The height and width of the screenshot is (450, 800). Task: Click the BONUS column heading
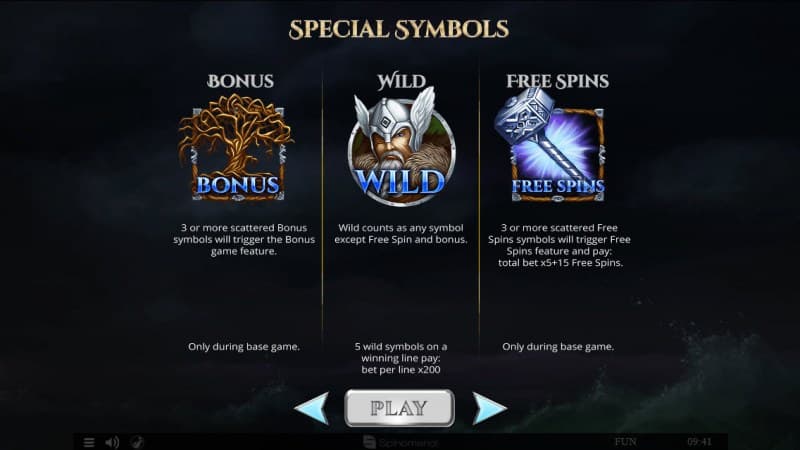240,81
